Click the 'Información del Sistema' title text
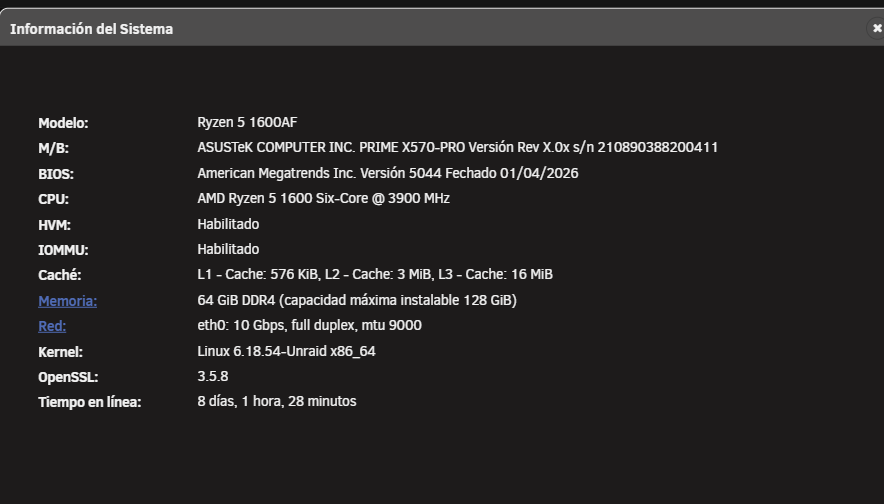This screenshot has height=504, width=884. click(x=91, y=29)
